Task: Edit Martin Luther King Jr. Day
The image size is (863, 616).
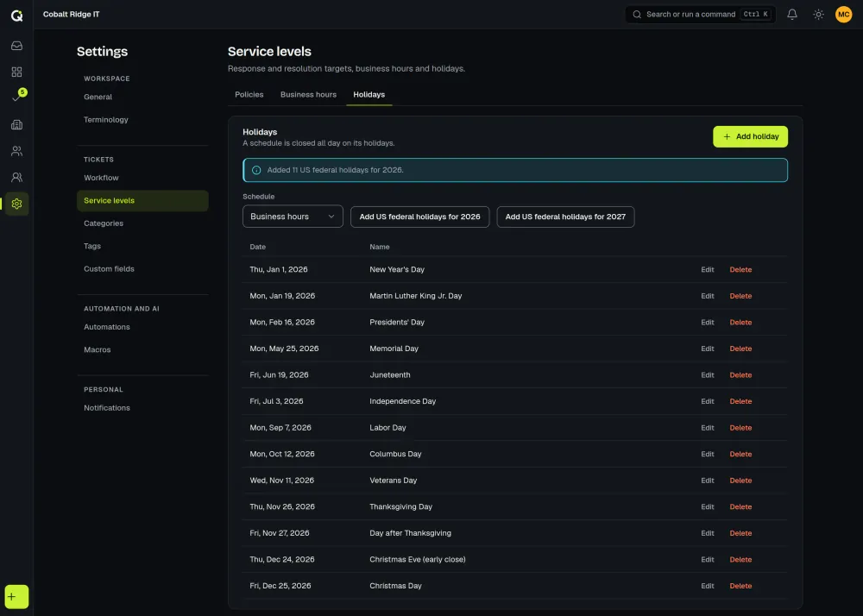Action: pos(708,296)
